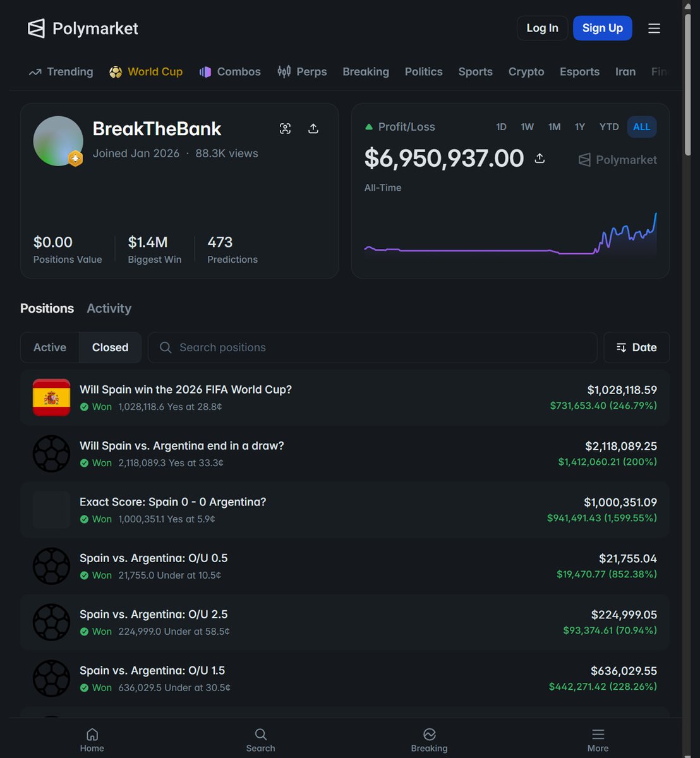The width and height of the screenshot is (700, 758).
Task: Open the Politics category
Action: [x=424, y=72]
